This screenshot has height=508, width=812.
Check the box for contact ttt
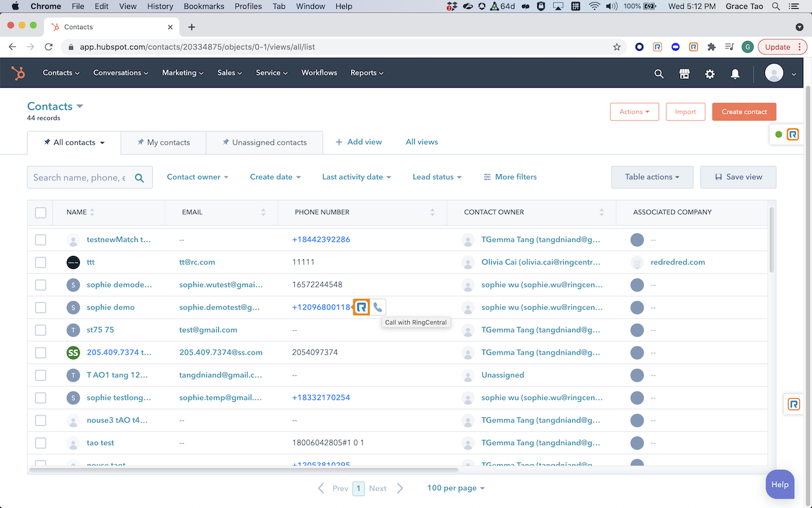point(41,262)
